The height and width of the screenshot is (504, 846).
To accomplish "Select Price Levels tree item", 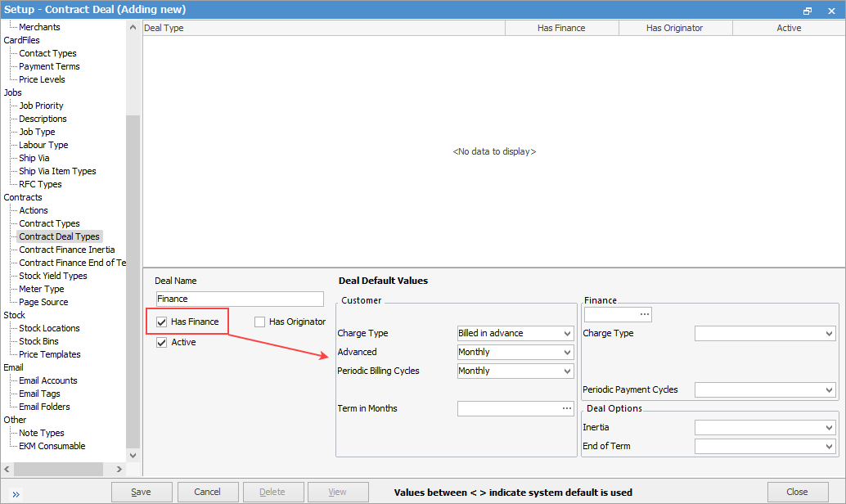I will tap(42, 79).
